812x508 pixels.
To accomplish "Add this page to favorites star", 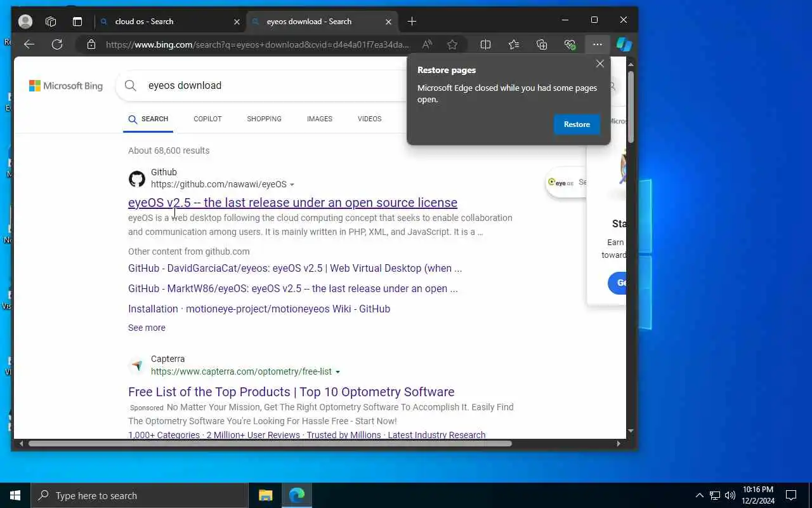I will coord(452,44).
